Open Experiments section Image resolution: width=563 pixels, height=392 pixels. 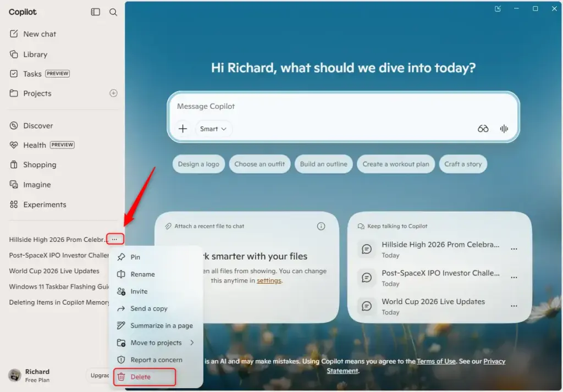(x=38, y=205)
